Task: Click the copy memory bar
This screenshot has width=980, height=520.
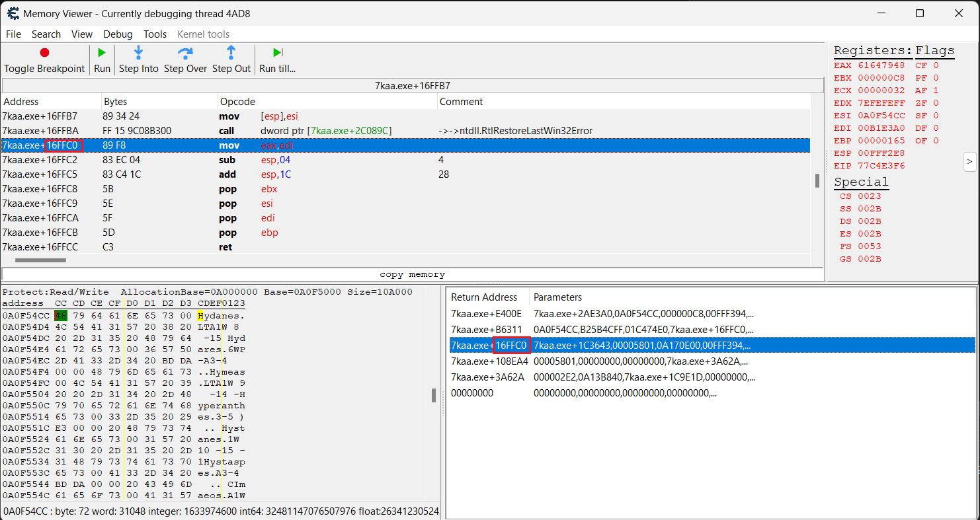Action: [x=413, y=274]
